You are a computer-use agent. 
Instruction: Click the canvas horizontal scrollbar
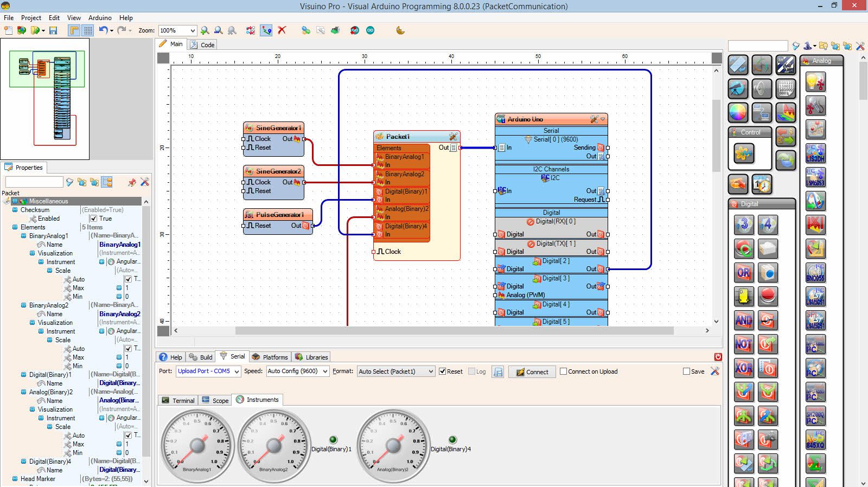(454, 330)
